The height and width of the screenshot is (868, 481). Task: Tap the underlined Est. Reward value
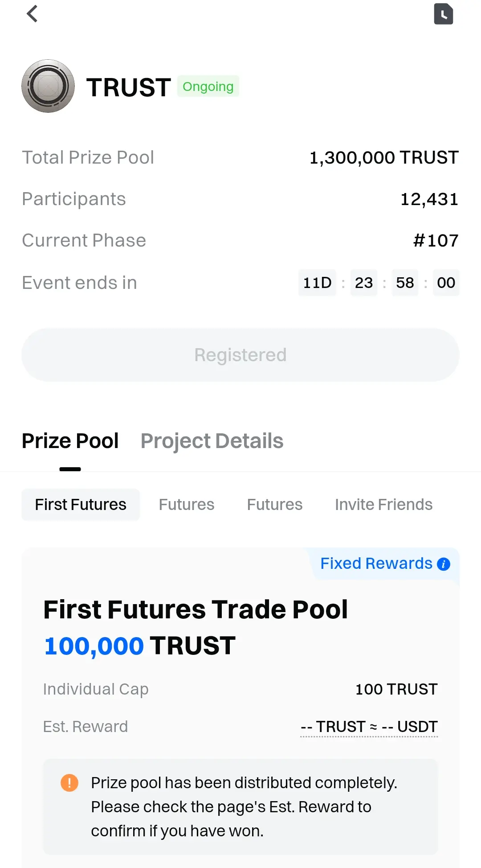pos(369,727)
